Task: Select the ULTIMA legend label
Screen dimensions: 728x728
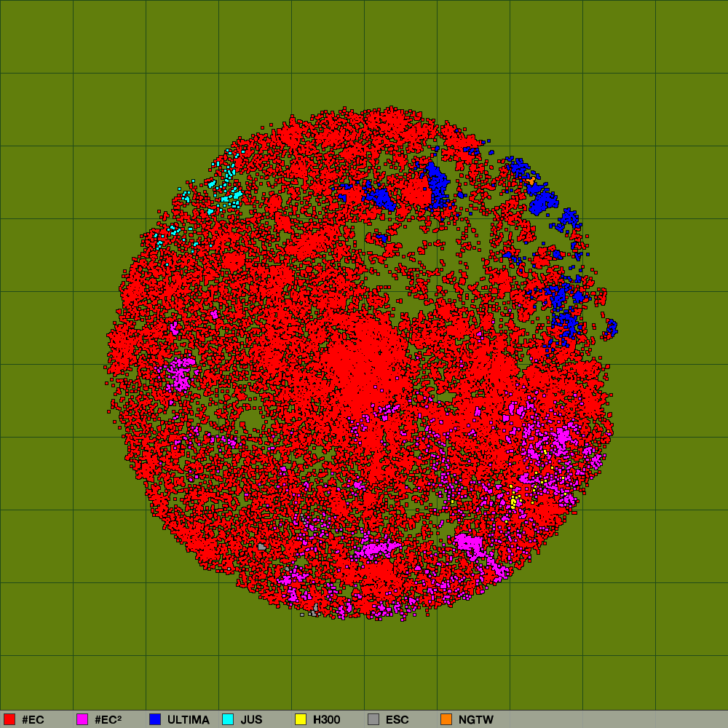Action: tap(189, 720)
